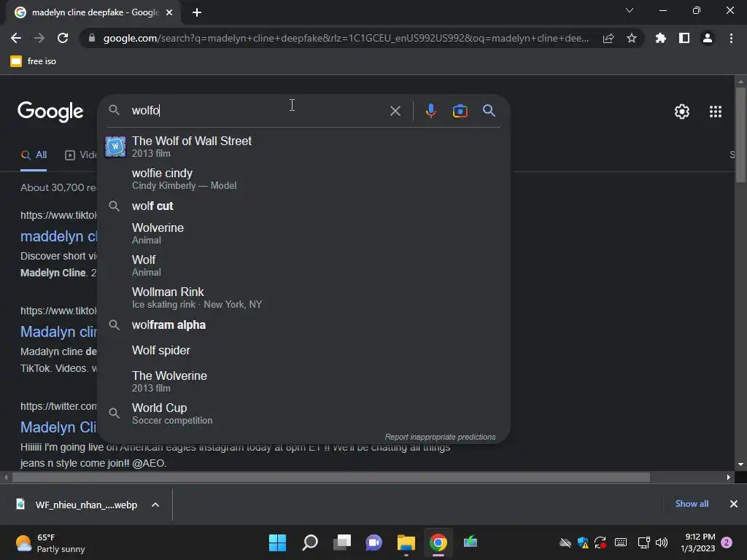The height and width of the screenshot is (560, 747).
Task: Select the Wollman Rink suggestion
Action: coord(303,297)
